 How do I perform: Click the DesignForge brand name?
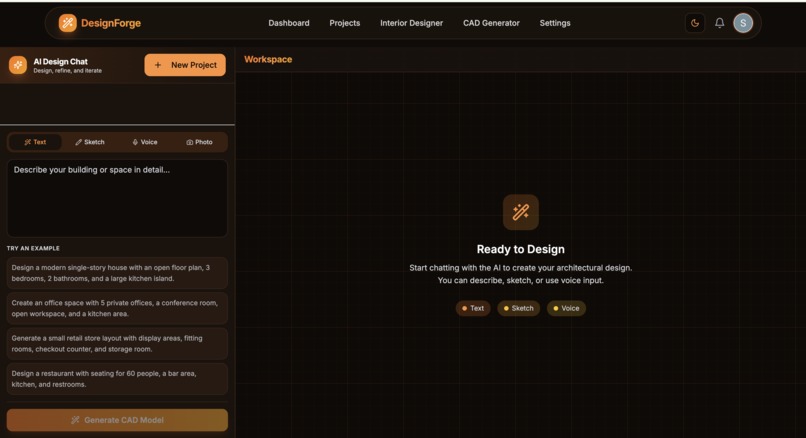[111, 23]
